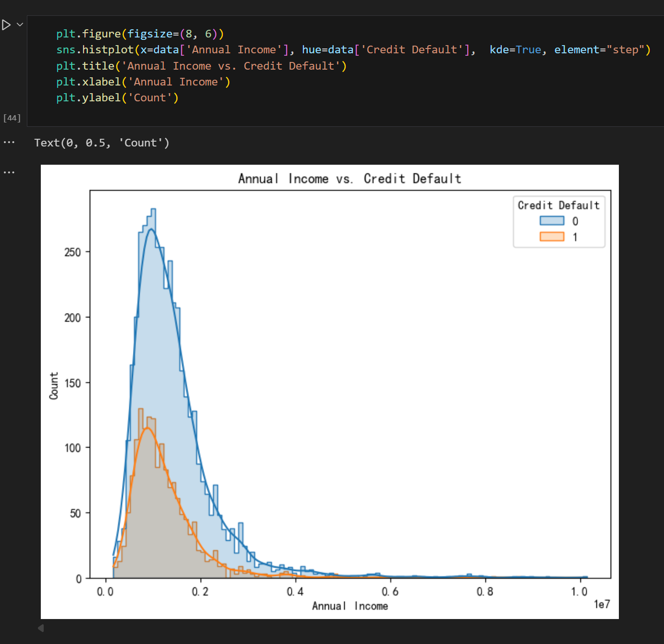This screenshot has width=664, height=644.
Task: Click the y-axis label 'Count' in plot
Action: (54, 386)
